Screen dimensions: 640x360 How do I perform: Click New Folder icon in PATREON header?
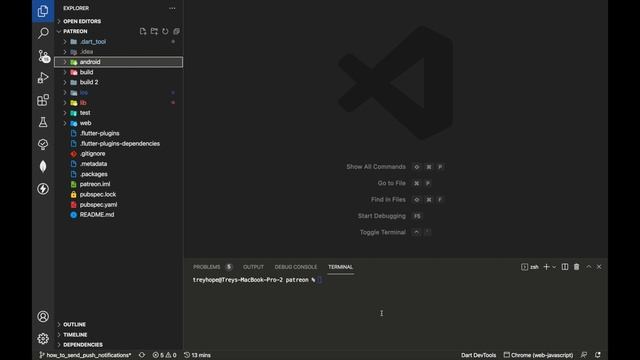pos(154,31)
